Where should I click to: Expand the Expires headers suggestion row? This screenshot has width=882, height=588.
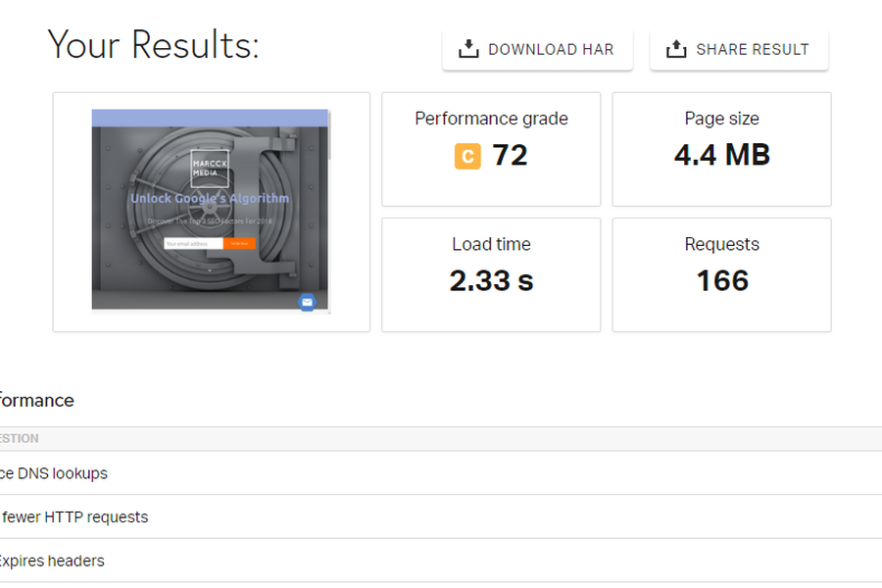pyautogui.click(x=52, y=561)
